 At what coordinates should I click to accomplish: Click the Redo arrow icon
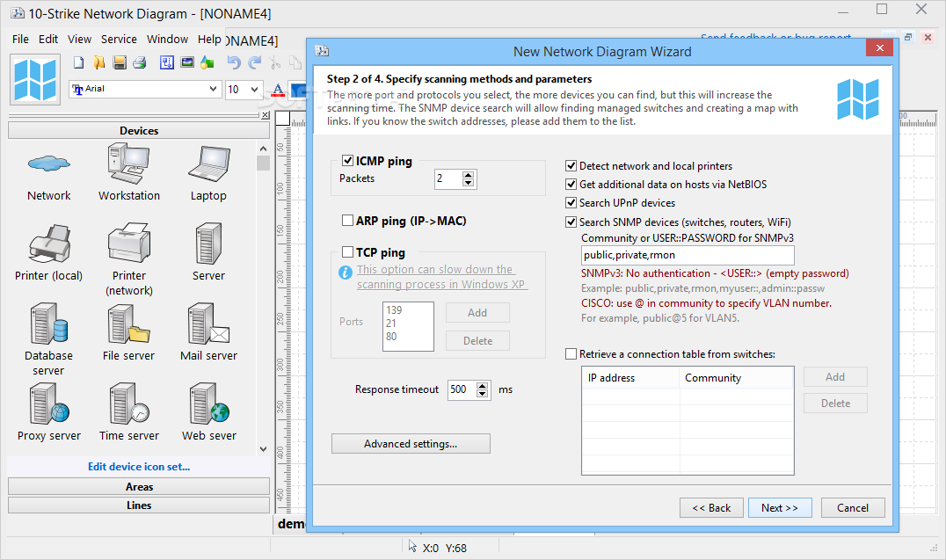tap(255, 62)
